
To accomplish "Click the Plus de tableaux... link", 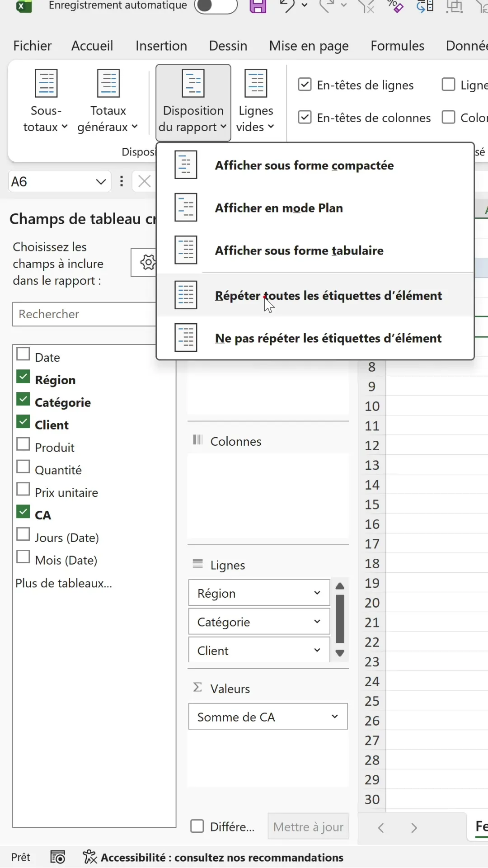I will click(x=63, y=583).
